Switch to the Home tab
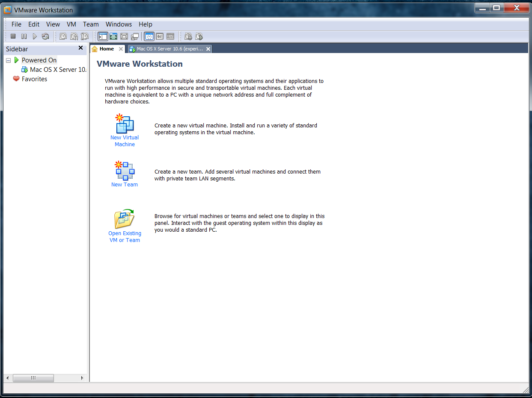The width and height of the screenshot is (532, 398). (x=107, y=49)
